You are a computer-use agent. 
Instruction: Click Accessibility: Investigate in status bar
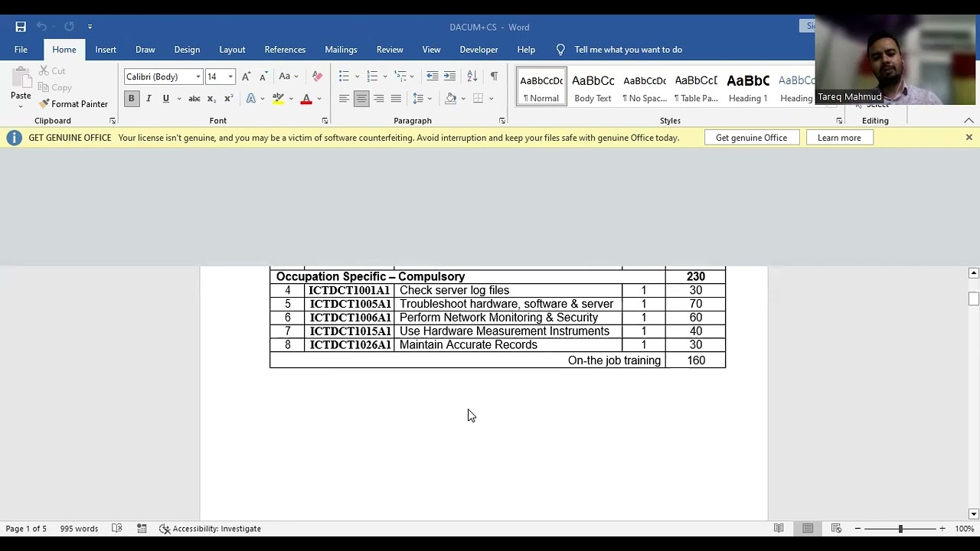click(x=210, y=529)
